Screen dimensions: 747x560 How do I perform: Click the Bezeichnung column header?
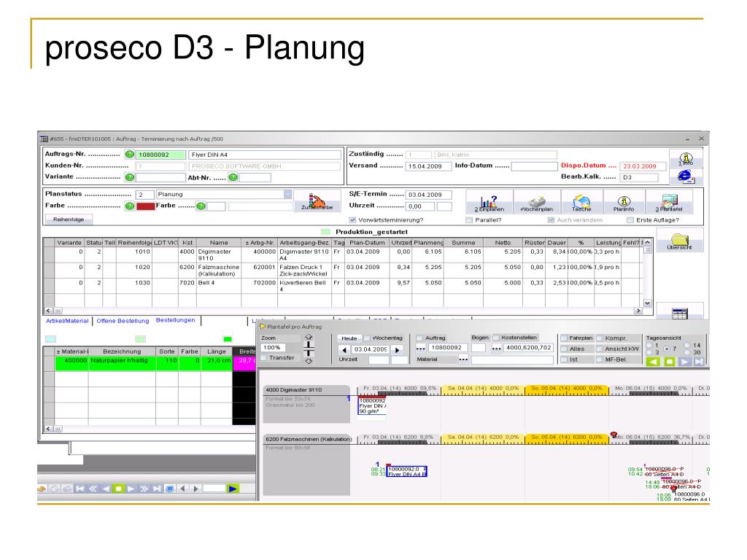point(122,351)
